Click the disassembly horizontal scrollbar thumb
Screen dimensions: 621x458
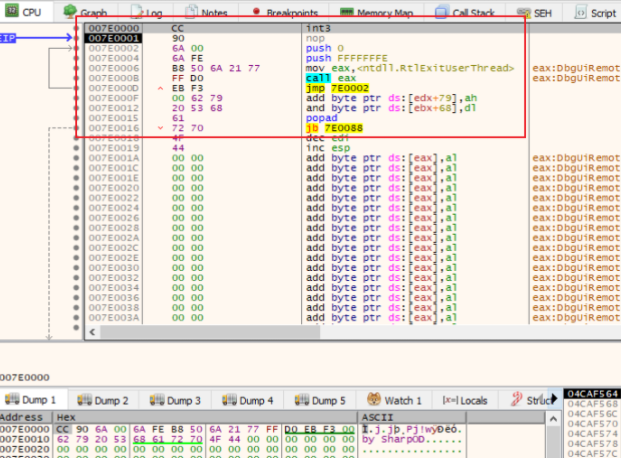pyautogui.click(x=210, y=332)
